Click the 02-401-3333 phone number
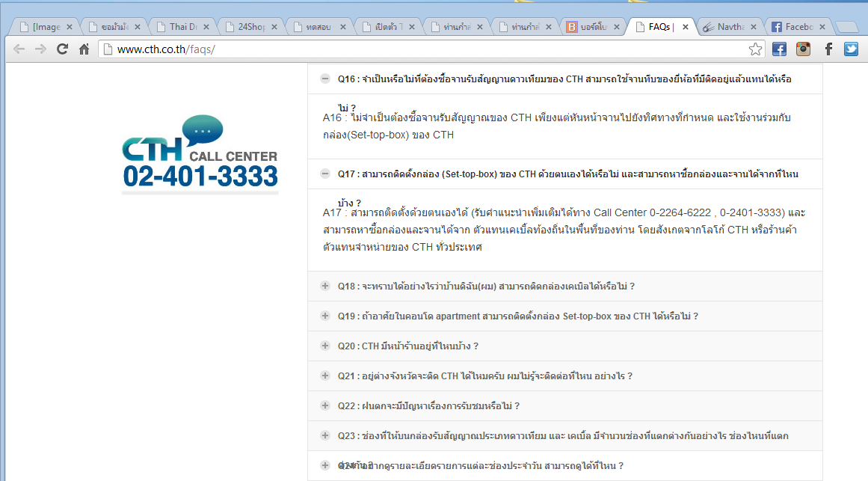 [200, 177]
